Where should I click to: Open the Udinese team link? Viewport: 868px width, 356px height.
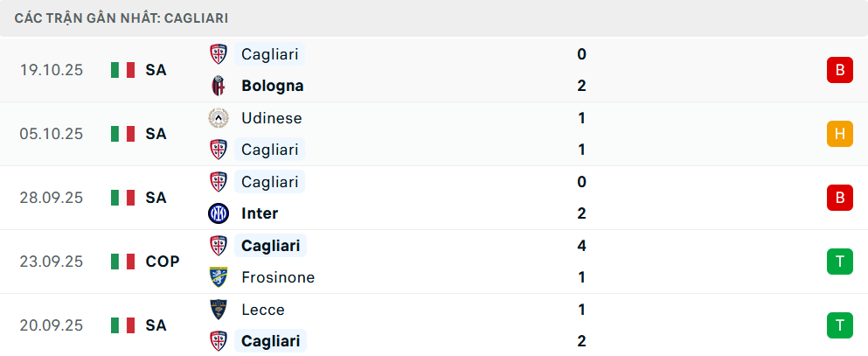[x=271, y=118]
